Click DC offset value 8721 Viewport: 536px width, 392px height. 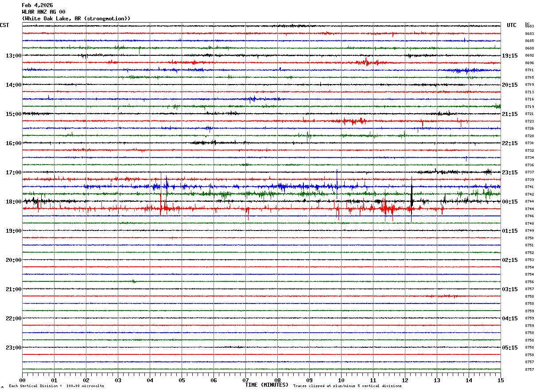coord(529,114)
